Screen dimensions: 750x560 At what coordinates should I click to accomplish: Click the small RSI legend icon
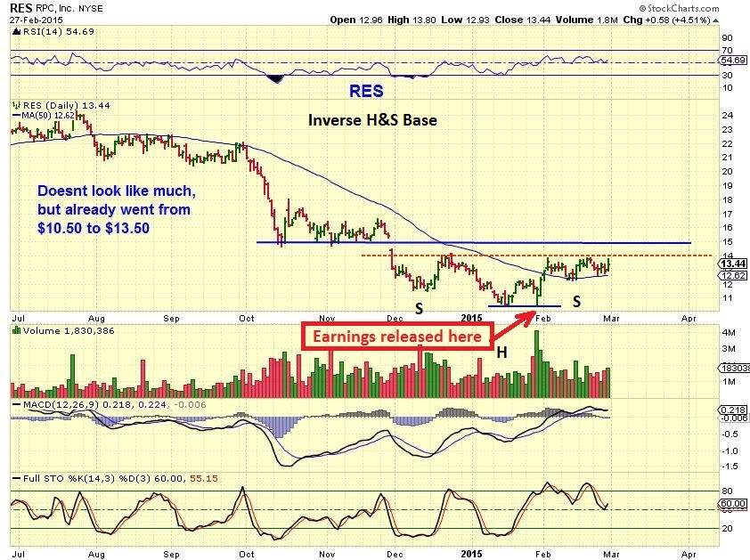16,32
